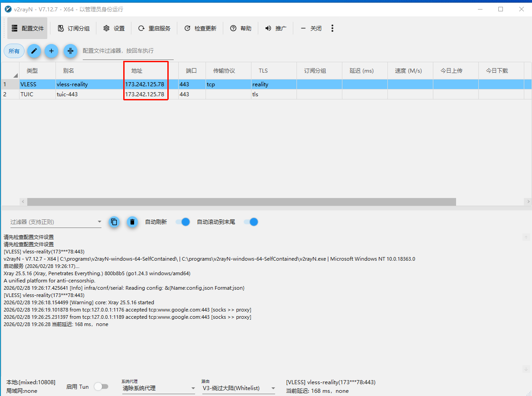
Task: Expand the log 过滤器 filter dropdown
Action: point(100,222)
